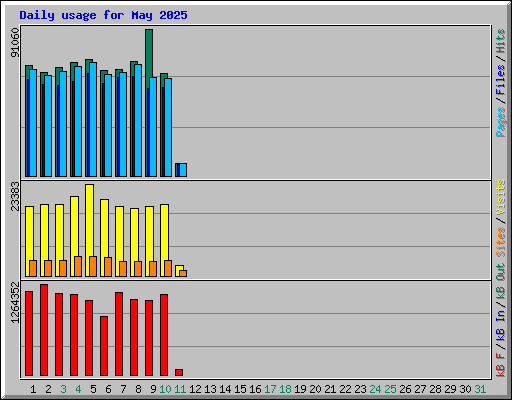Select the tiny red kB bar for day 11
This screenshot has width=512, height=400.
tap(179, 373)
